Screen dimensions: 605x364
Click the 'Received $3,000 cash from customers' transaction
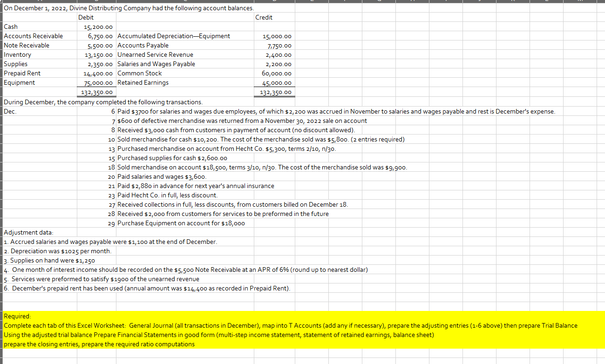click(x=236, y=130)
